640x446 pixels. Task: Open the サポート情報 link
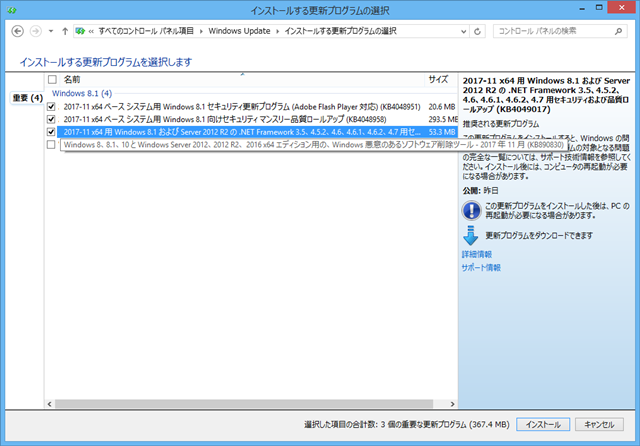click(x=481, y=268)
